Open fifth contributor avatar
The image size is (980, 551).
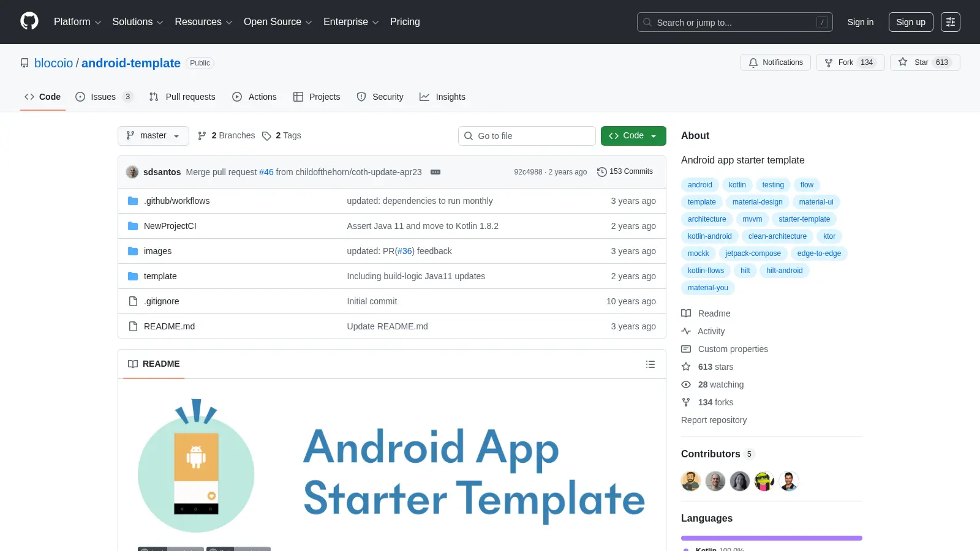tap(789, 481)
